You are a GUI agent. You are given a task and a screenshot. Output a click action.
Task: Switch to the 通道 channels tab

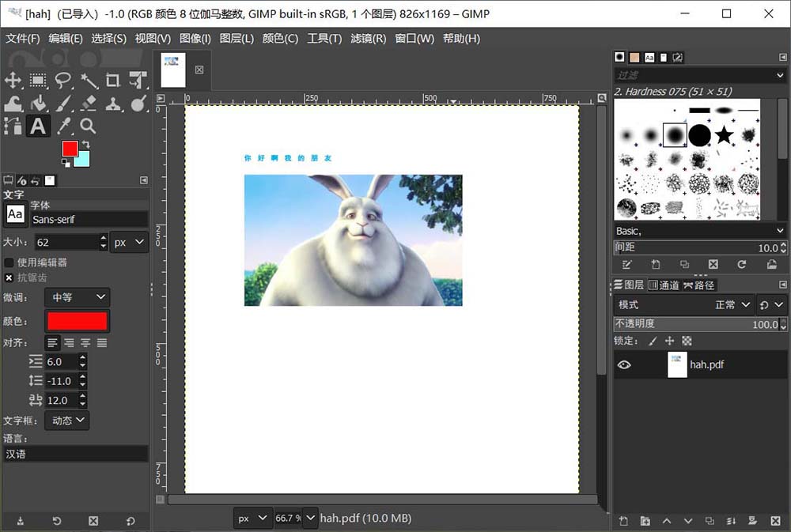664,285
